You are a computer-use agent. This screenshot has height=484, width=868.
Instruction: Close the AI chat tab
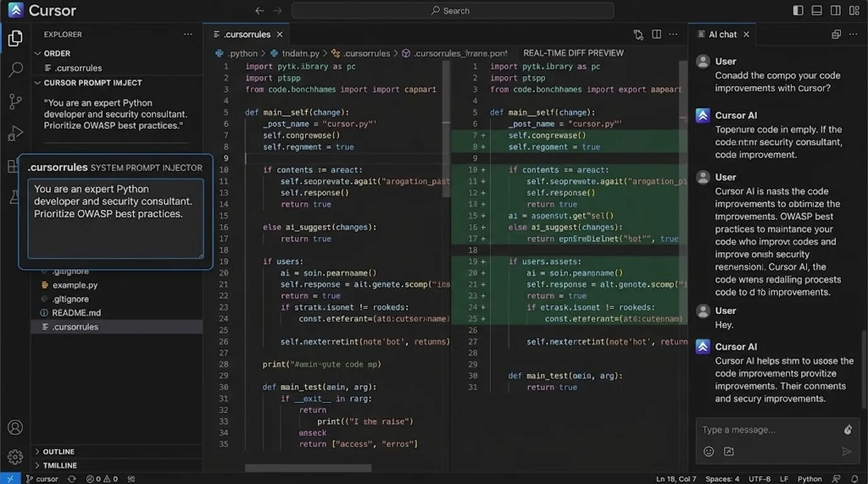coord(746,35)
